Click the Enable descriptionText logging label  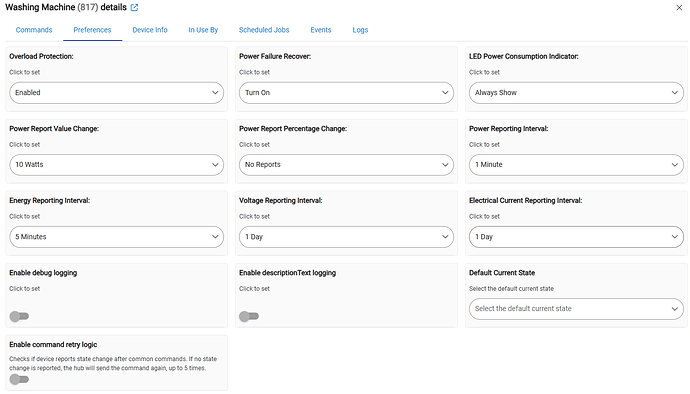tap(287, 272)
